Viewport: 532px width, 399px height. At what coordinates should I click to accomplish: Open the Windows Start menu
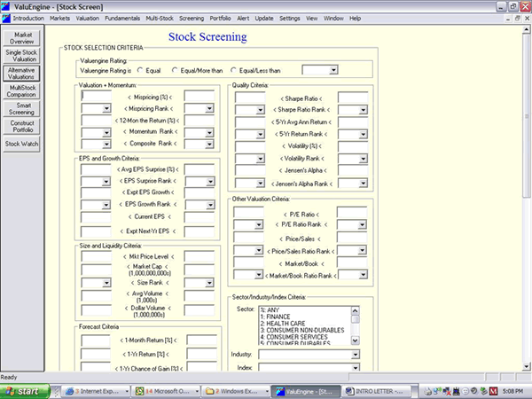click(25, 391)
